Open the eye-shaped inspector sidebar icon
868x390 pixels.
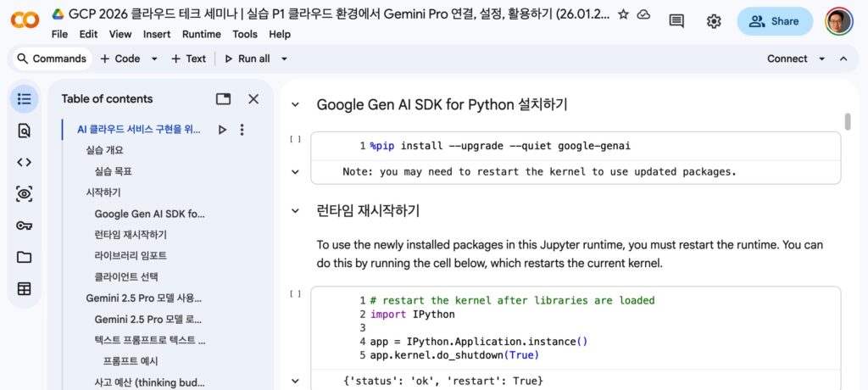[24, 194]
